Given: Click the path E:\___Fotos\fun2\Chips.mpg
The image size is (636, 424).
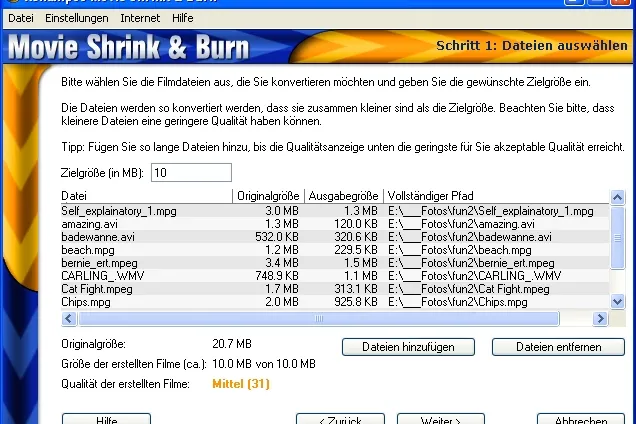Looking at the screenshot, I should click(458, 302).
